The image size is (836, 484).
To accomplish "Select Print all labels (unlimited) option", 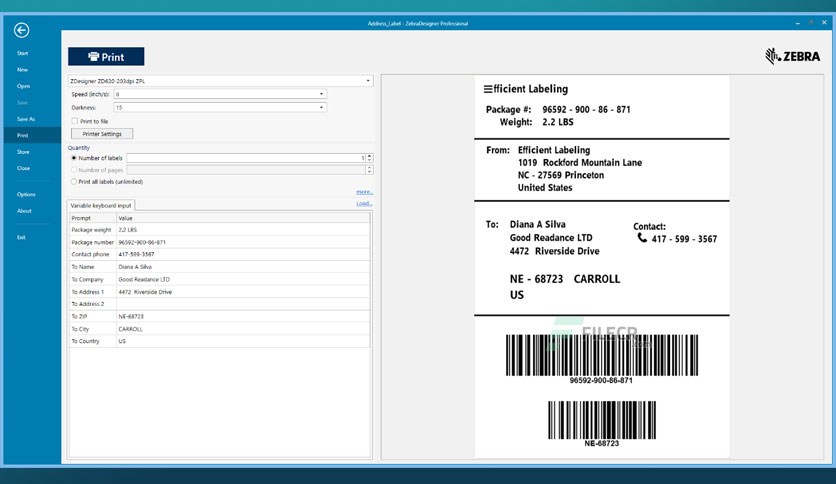I will tap(74, 182).
